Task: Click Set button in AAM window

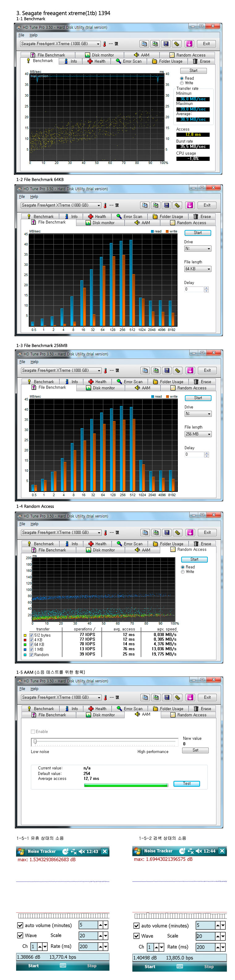Action: pyautogui.click(x=195, y=750)
